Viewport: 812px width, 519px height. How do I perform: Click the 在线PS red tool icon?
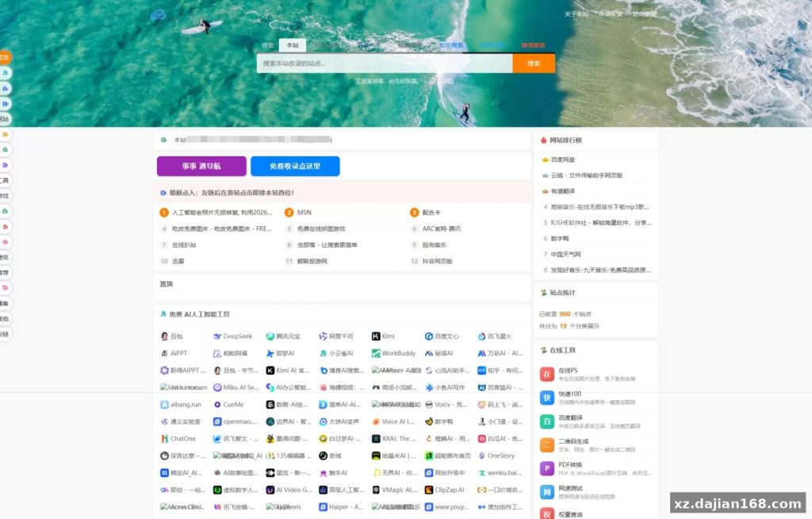pos(547,374)
